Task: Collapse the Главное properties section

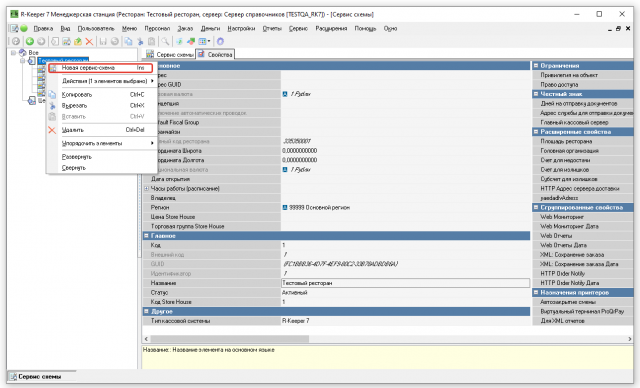Action: click(x=146, y=236)
